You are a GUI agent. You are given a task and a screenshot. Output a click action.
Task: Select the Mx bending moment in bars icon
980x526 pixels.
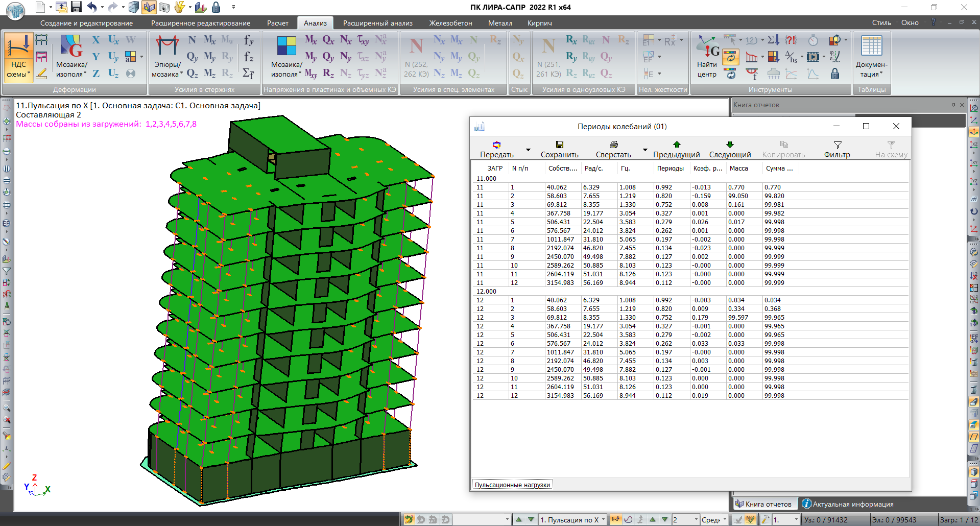click(209, 40)
